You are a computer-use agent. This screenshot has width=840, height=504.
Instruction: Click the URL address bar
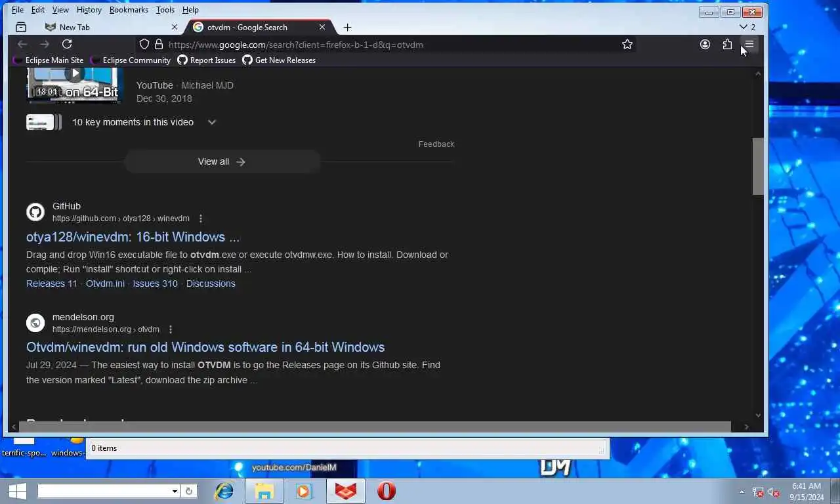(x=387, y=45)
